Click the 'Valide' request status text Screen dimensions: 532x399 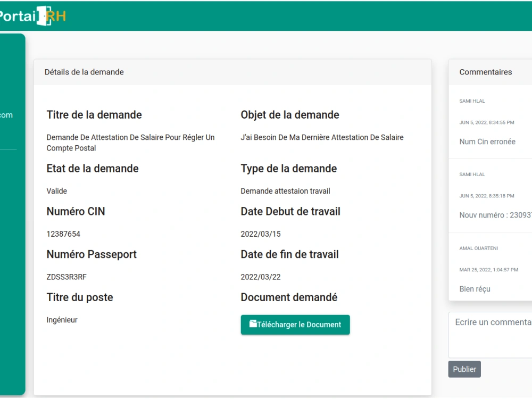pos(57,191)
